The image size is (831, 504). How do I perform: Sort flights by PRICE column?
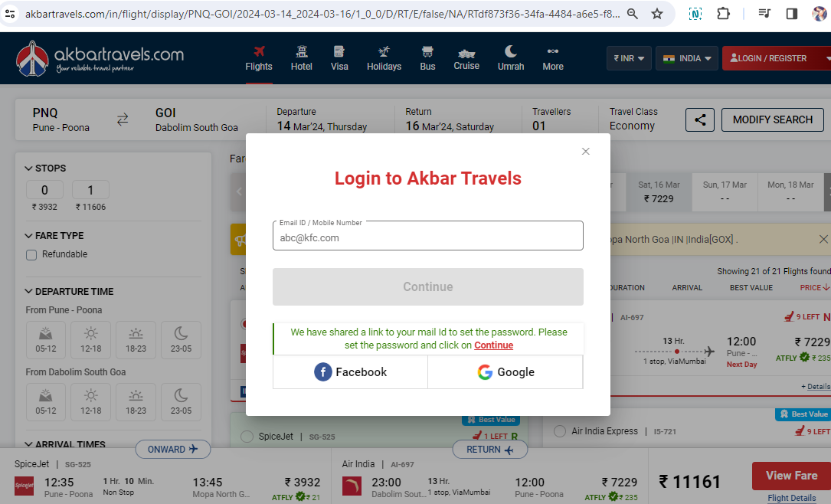click(x=815, y=287)
